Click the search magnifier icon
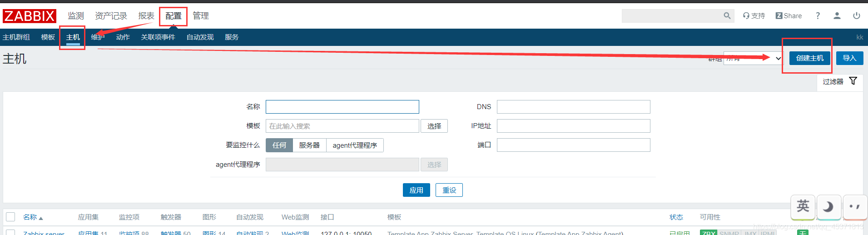This screenshot has width=868, height=235. (727, 16)
